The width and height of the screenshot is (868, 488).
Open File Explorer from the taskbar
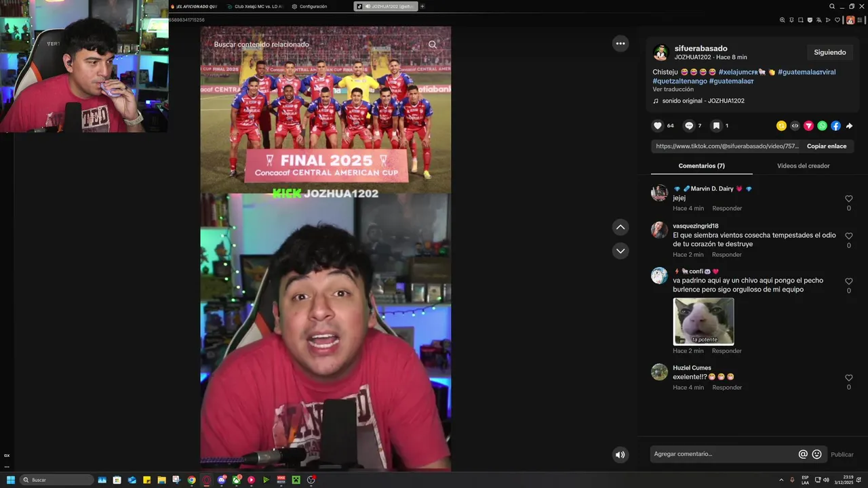point(161,480)
